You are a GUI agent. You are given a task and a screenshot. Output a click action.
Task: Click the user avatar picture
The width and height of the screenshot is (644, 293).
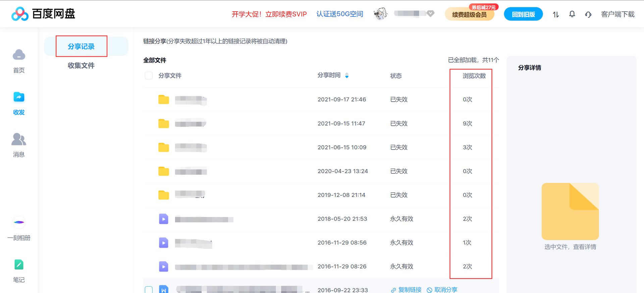point(380,14)
